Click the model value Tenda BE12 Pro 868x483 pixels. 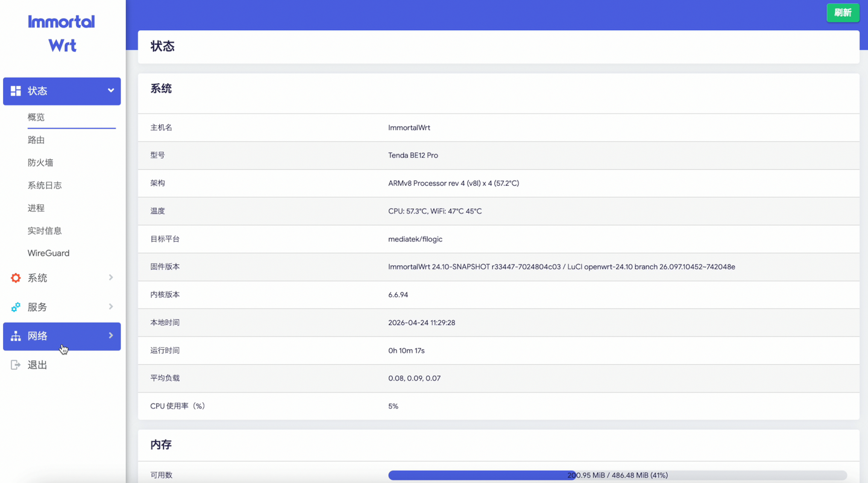tap(413, 156)
